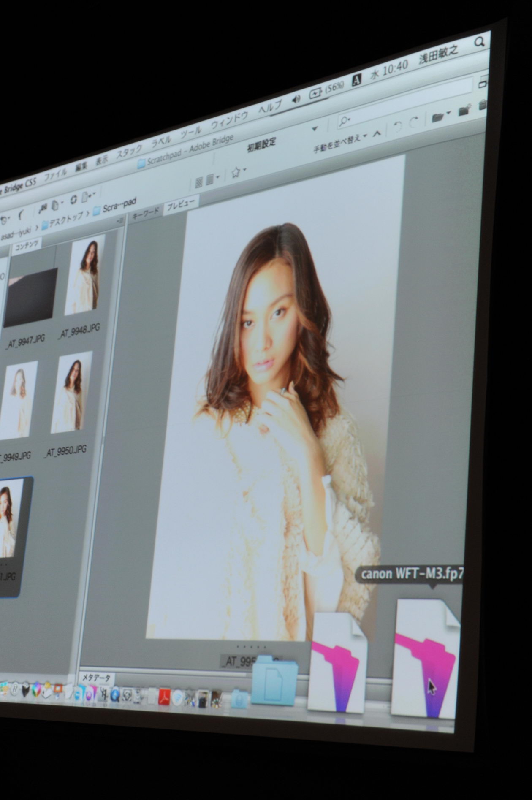
Task: Click the small blue folder in Dock
Action: 239,699
